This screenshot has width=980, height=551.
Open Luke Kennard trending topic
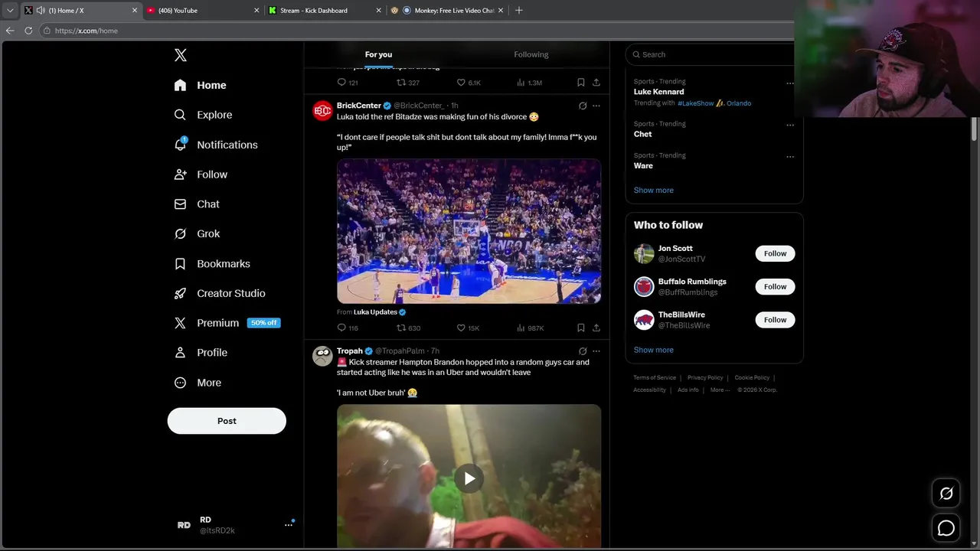pos(658,92)
